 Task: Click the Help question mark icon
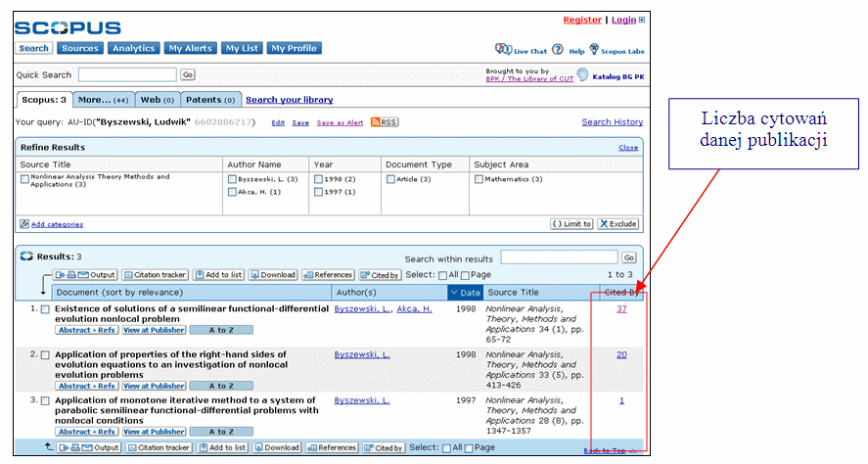pyautogui.click(x=557, y=50)
